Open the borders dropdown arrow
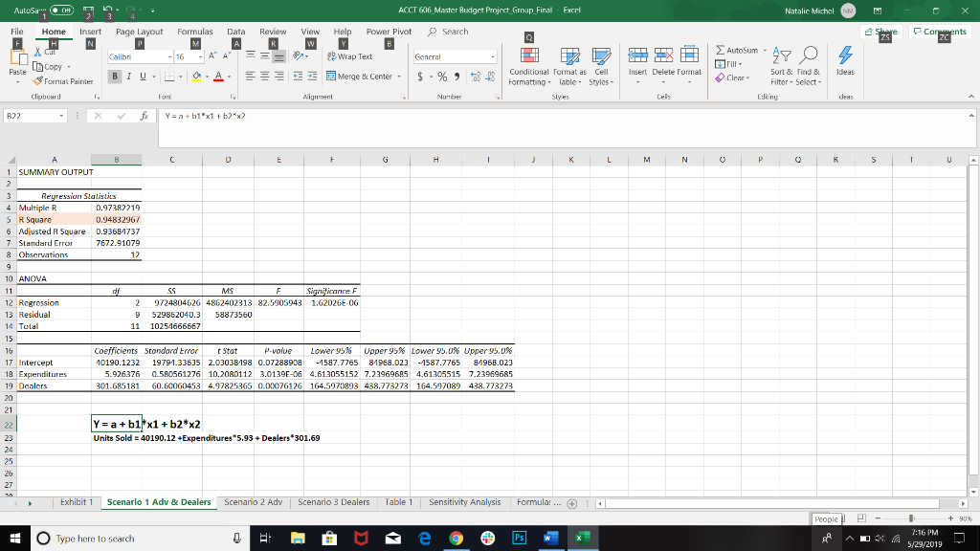The width and height of the screenshot is (980, 551). tap(181, 77)
